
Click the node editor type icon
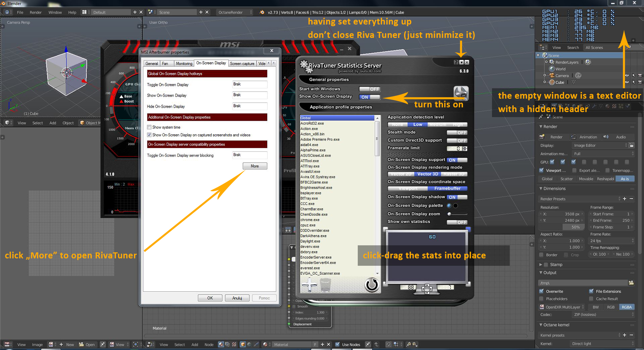pos(150,344)
